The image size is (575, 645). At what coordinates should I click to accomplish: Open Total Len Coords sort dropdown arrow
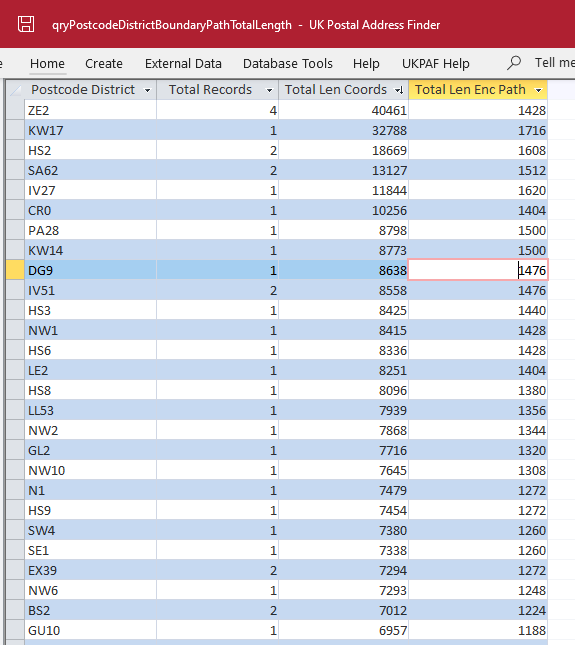pyautogui.click(x=399, y=90)
